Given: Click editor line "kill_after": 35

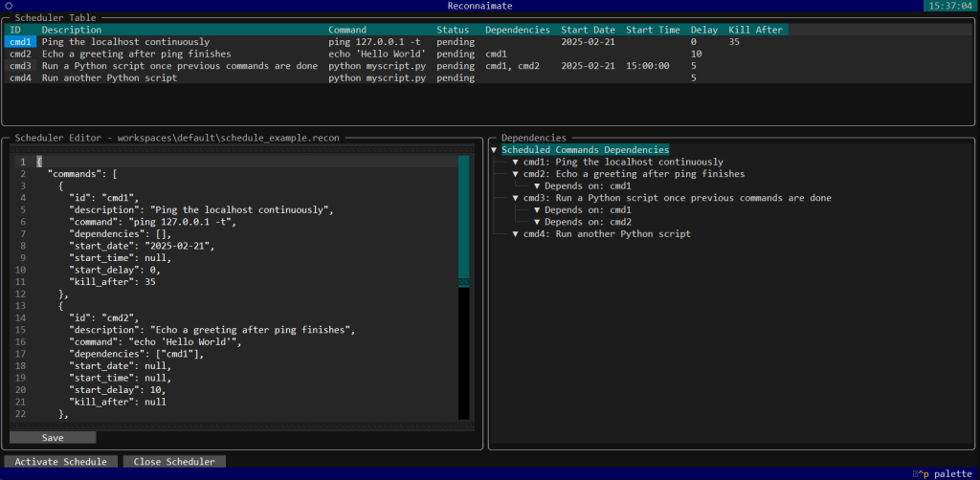Looking at the screenshot, I should tap(112, 281).
